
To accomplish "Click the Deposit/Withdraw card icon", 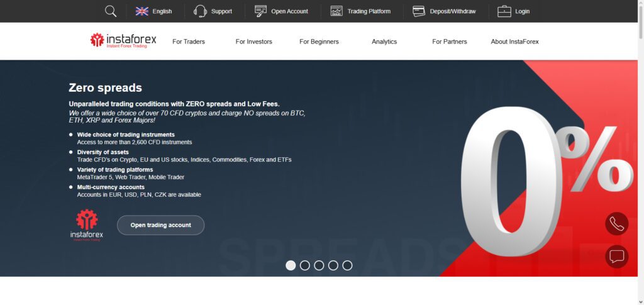I will 419,11.
